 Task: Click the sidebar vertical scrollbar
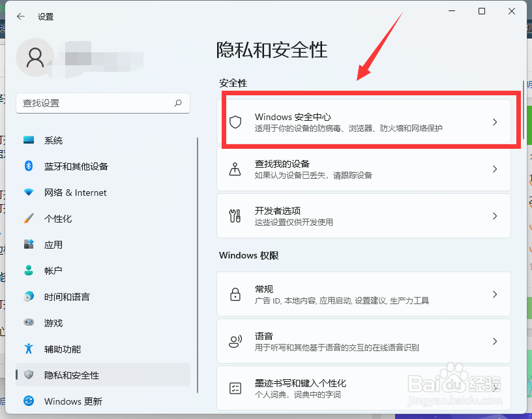197,265
